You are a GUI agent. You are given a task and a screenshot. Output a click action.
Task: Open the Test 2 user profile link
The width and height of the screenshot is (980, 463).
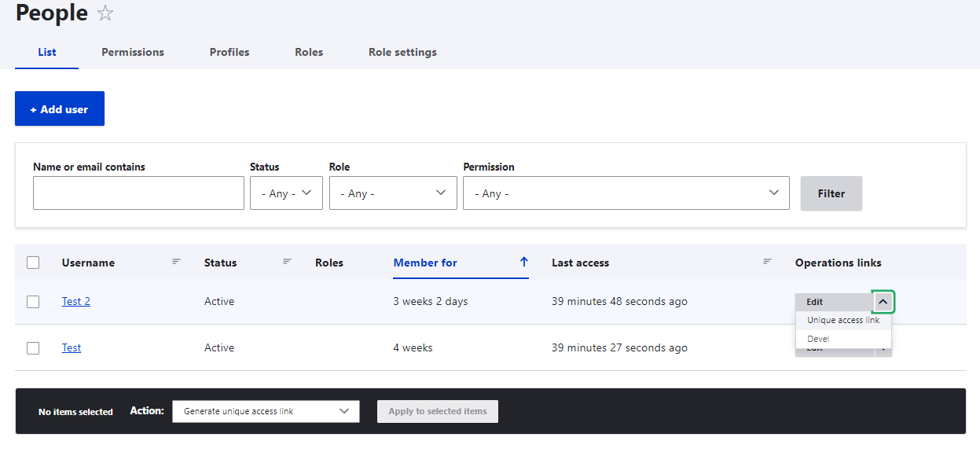coord(76,302)
